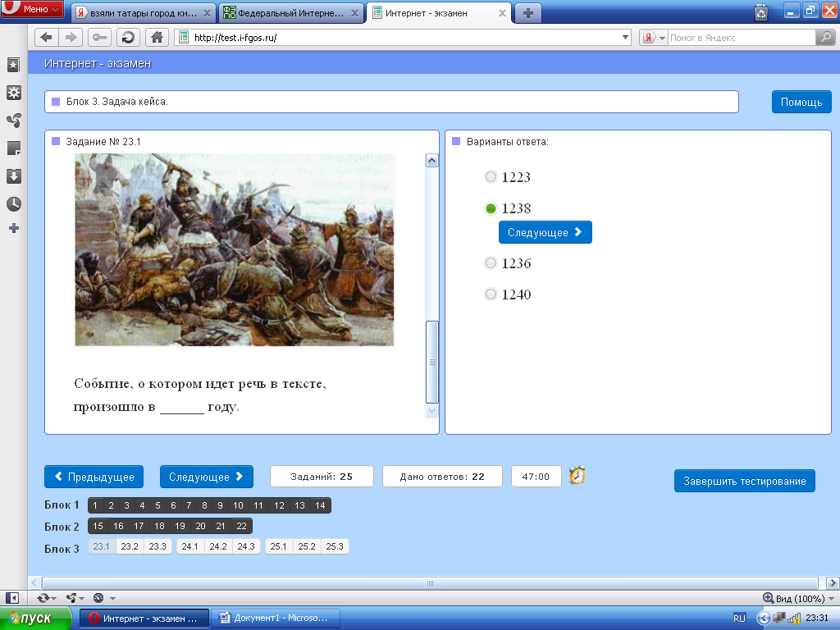This screenshot has height=630, width=840.
Task: Click the Предыдущее button
Action: [x=94, y=477]
